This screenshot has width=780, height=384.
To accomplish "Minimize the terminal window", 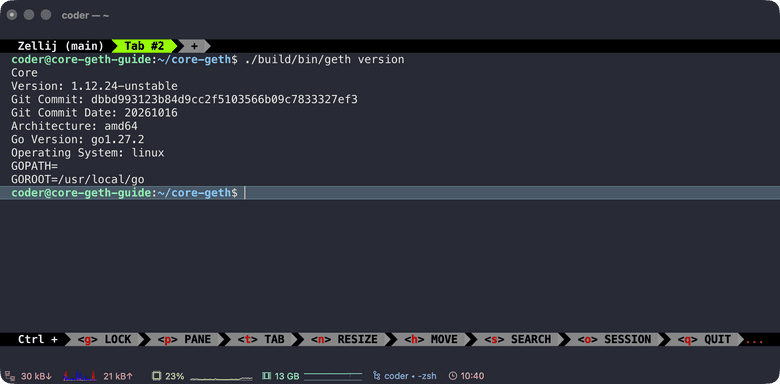I will 29,15.
